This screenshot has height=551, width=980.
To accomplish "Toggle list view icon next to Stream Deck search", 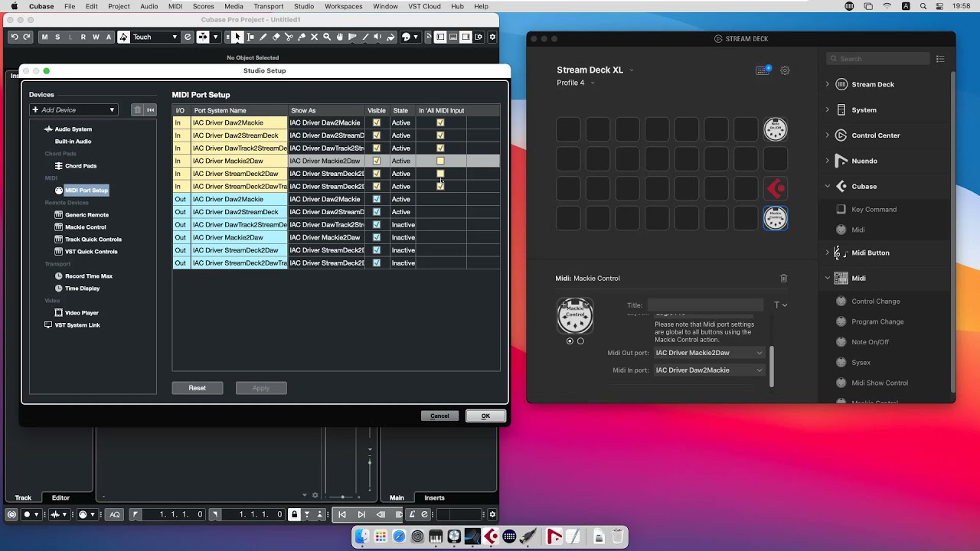I will point(940,59).
